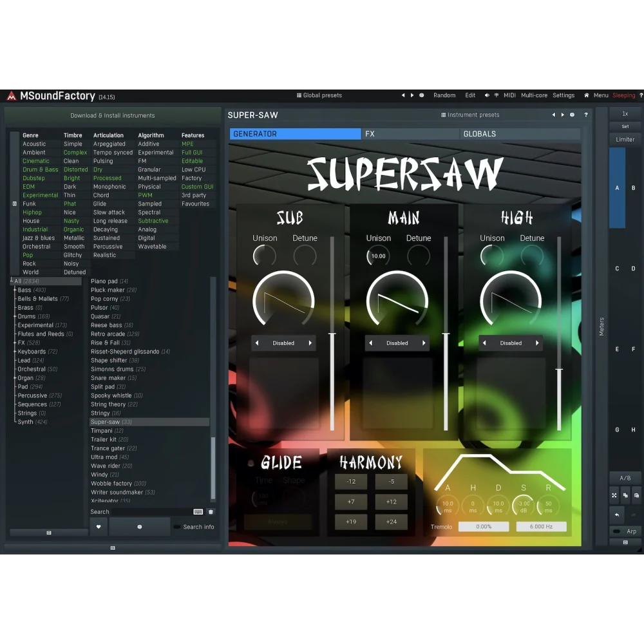Image resolution: width=644 pixels, height=644 pixels.
Task: Click the trophy icon beside MIDI
Action: 497,95
